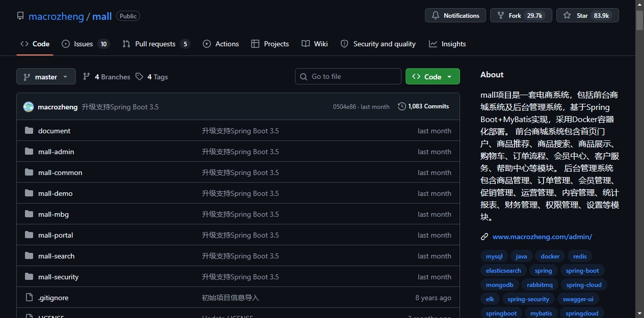Open the macrozheng commit author link

coord(58,107)
